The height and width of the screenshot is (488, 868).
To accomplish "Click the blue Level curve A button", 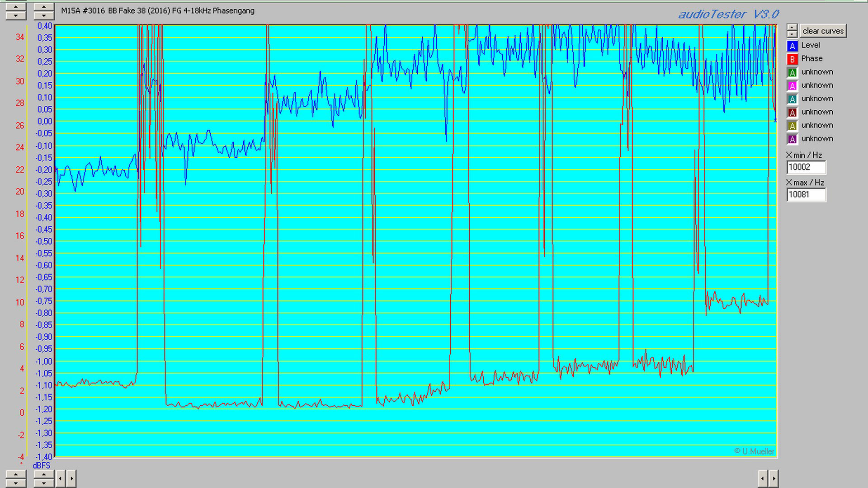I will [792, 46].
